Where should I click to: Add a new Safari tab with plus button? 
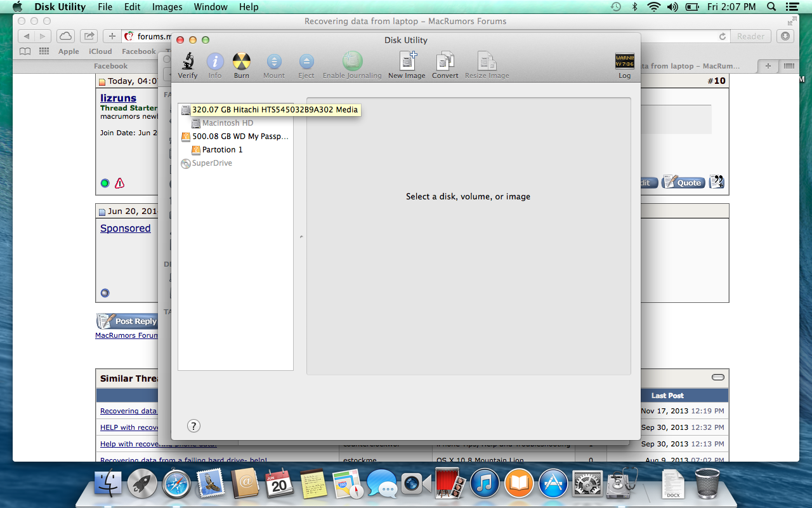click(x=768, y=66)
